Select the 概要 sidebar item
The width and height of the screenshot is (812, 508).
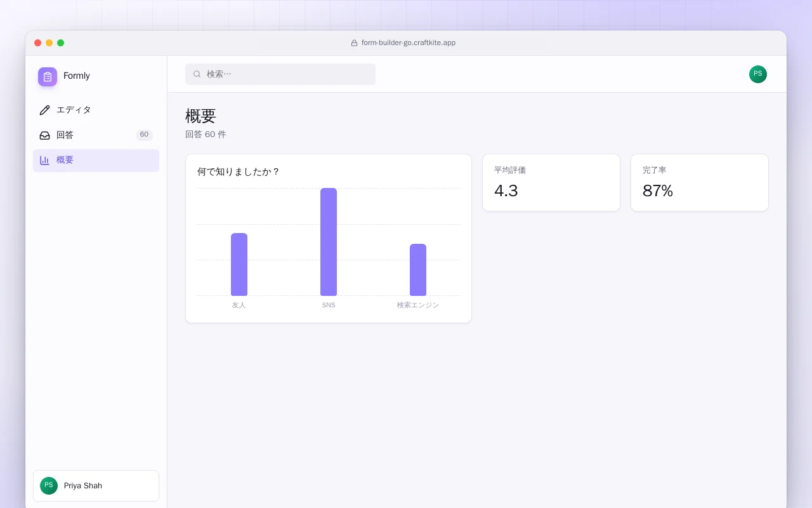(96, 160)
